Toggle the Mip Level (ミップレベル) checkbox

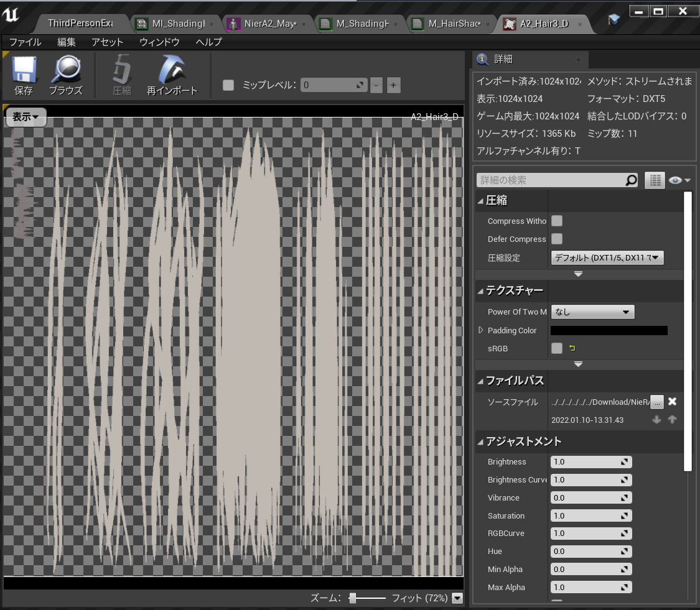pos(228,85)
